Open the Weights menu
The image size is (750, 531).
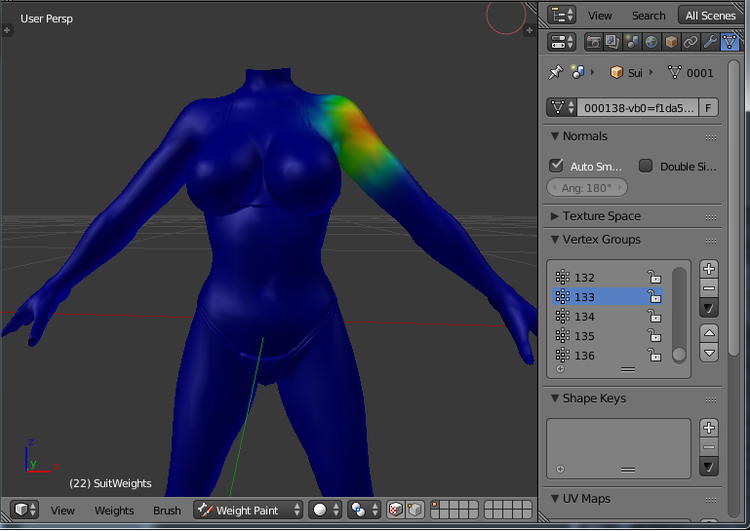click(114, 510)
